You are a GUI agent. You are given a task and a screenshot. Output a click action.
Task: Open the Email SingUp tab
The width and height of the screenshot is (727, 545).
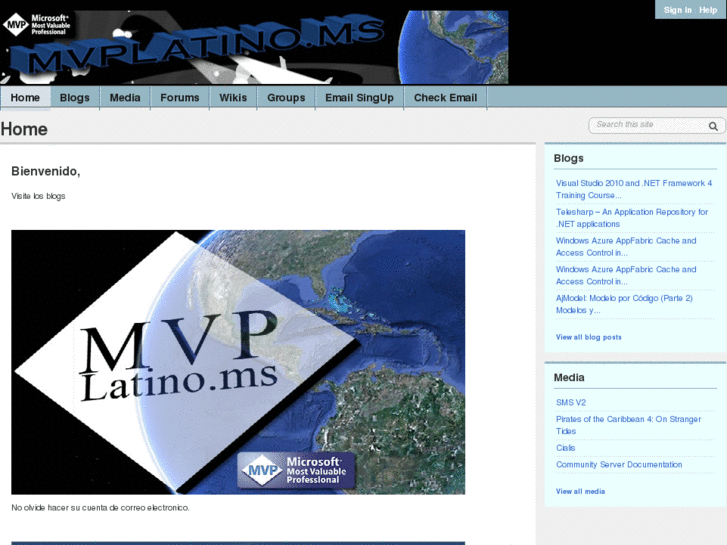click(359, 98)
